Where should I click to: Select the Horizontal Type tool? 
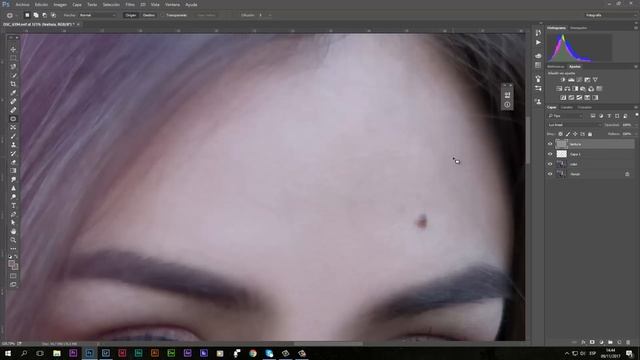click(13, 205)
